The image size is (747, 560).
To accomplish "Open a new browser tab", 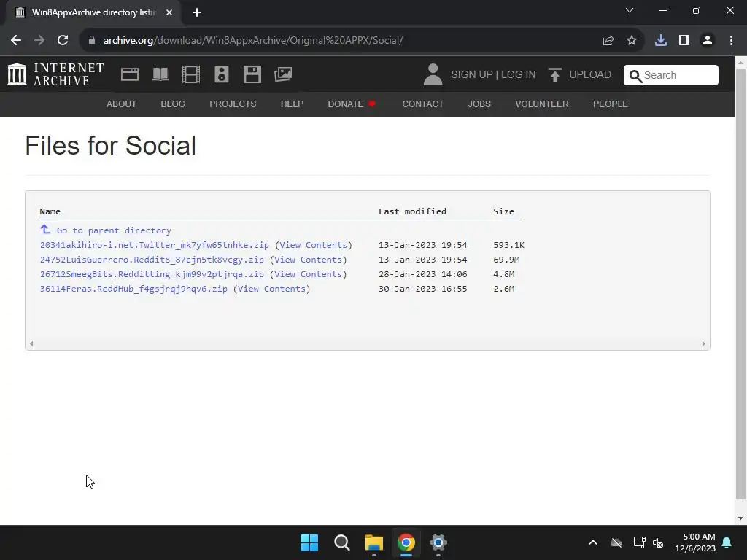I will [197, 12].
